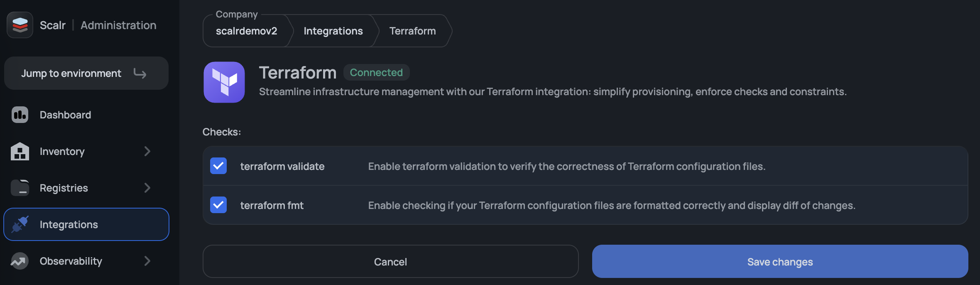Click the Observability chart icon

coord(20,261)
